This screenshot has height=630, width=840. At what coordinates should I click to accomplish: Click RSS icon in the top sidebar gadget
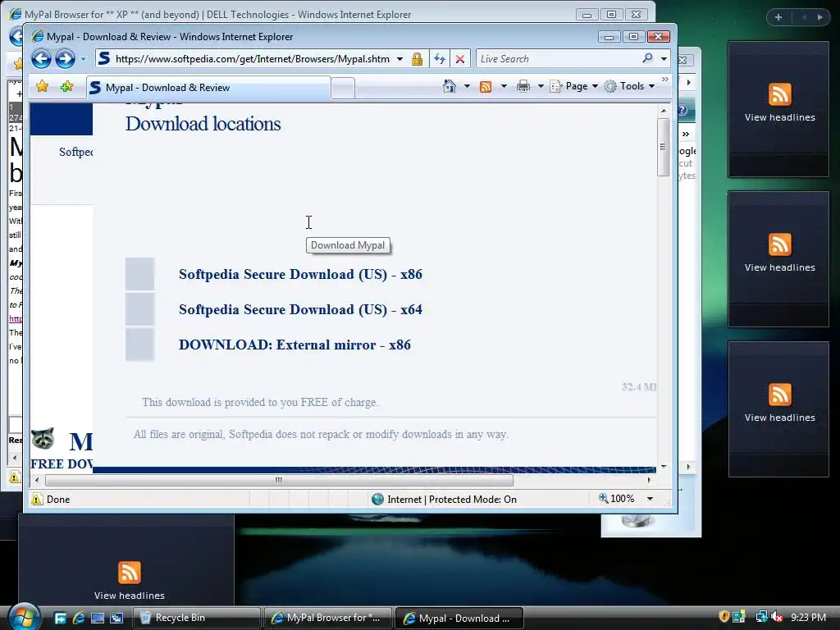click(779, 95)
